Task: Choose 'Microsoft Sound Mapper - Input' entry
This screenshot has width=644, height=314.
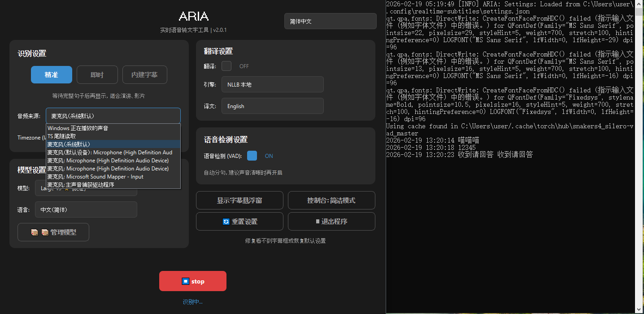Action: [113, 177]
